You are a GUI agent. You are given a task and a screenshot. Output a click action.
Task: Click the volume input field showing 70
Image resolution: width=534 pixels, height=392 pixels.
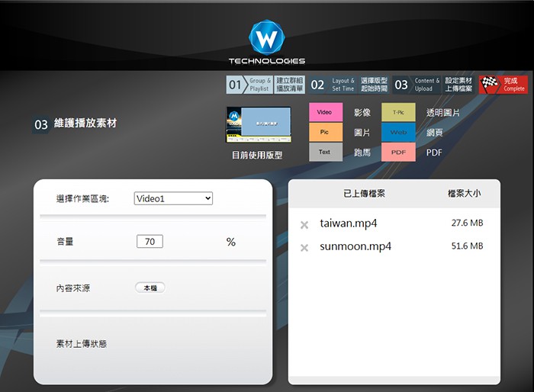[x=150, y=242]
